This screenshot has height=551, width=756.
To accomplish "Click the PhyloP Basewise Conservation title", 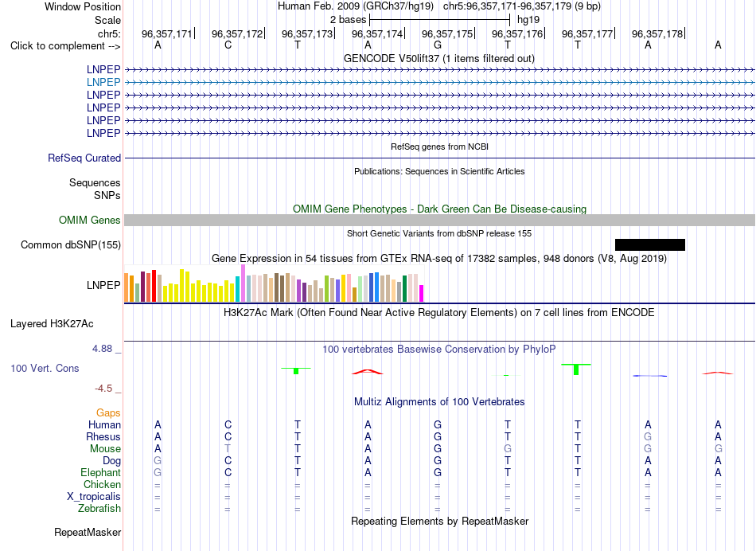I will (439, 349).
